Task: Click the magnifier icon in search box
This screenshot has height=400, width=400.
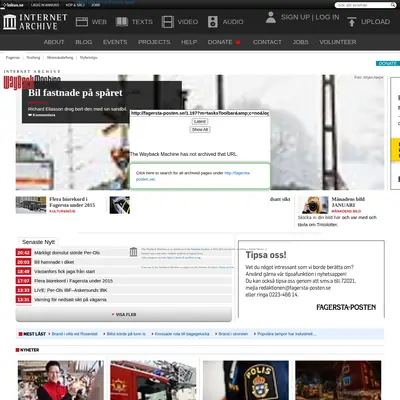Action: pyautogui.click(x=393, y=5)
